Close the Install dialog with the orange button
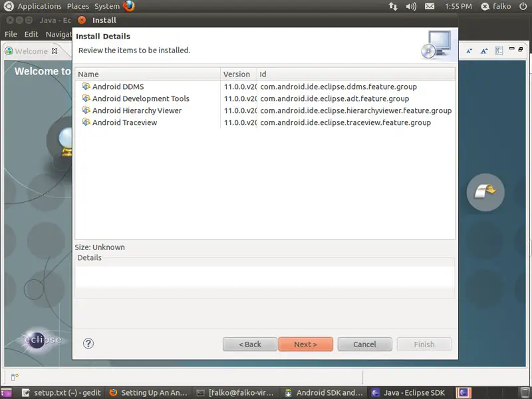The height and width of the screenshot is (399, 532). coord(81,20)
